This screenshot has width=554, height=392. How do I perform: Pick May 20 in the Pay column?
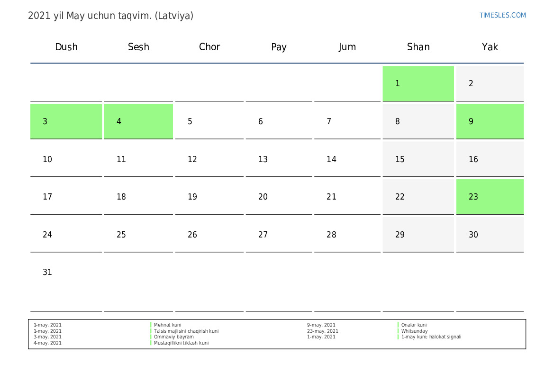pos(263,197)
